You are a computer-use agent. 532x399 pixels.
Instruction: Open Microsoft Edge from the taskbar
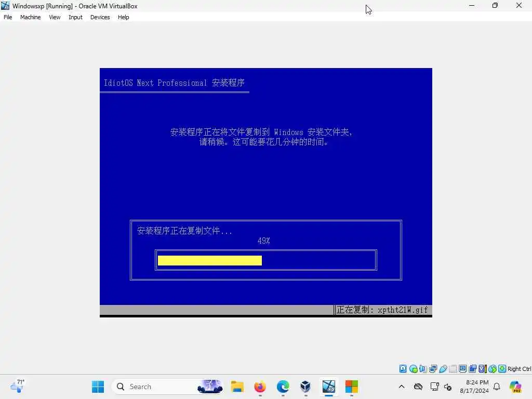tap(283, 387)
